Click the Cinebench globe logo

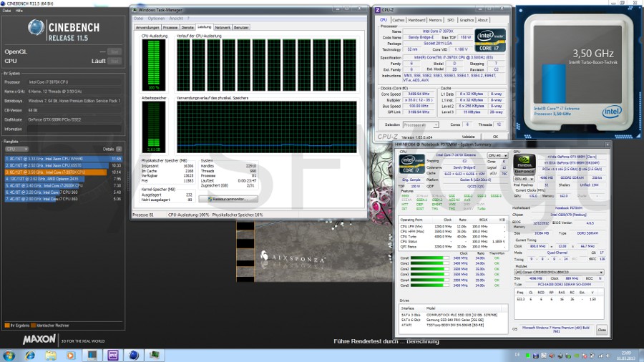[x=36, y=27]
